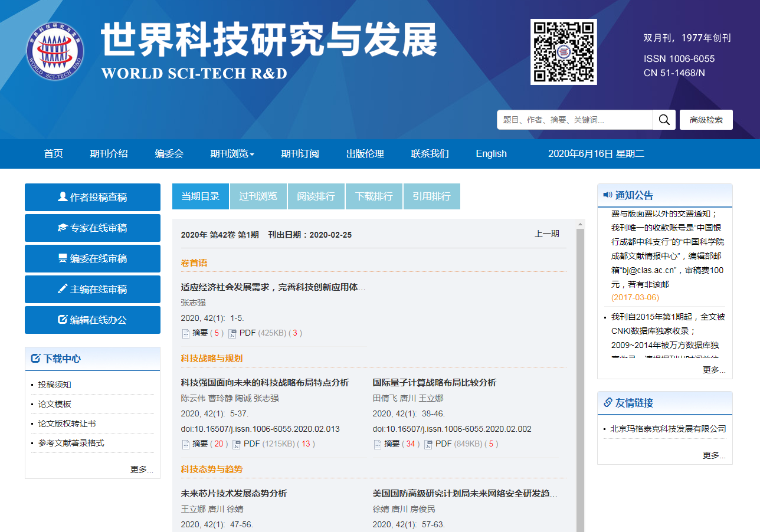Screen dimensions: 760x532
Task: Type in the keyword search field
Action: tap(574, 120)
